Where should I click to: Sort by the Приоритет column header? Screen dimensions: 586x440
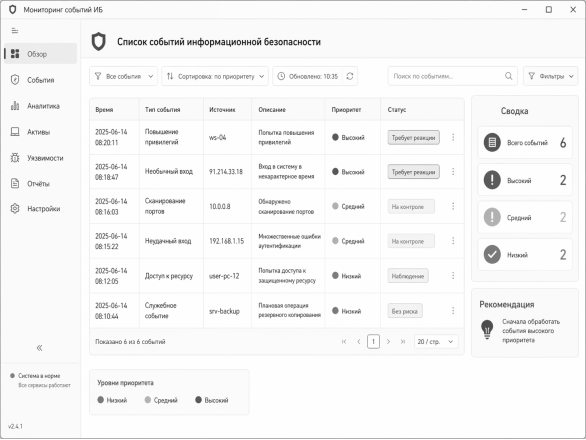[346, 110]
